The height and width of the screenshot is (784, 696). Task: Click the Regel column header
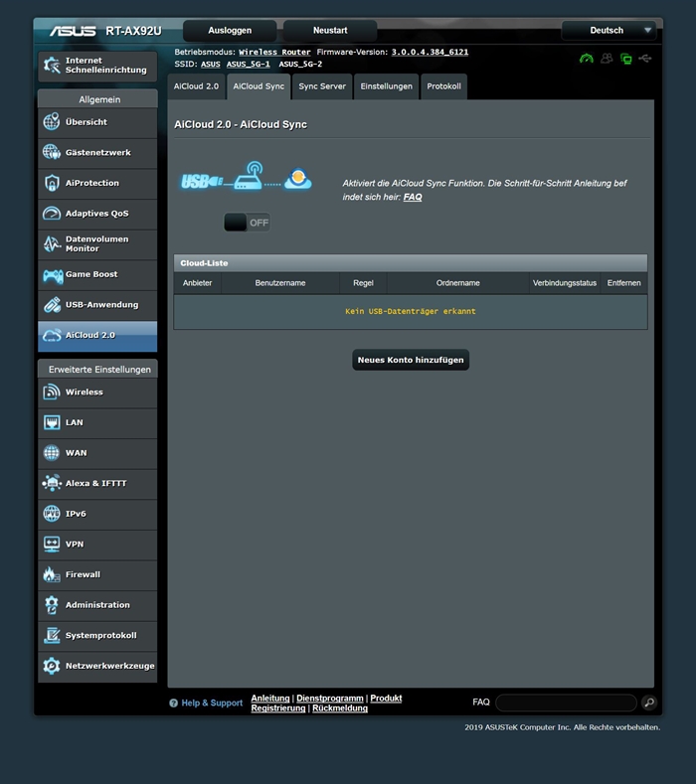[363, 283]
